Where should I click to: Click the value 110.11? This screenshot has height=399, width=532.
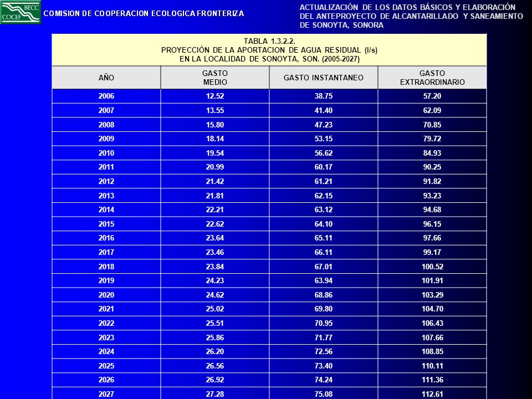point(432,366)
